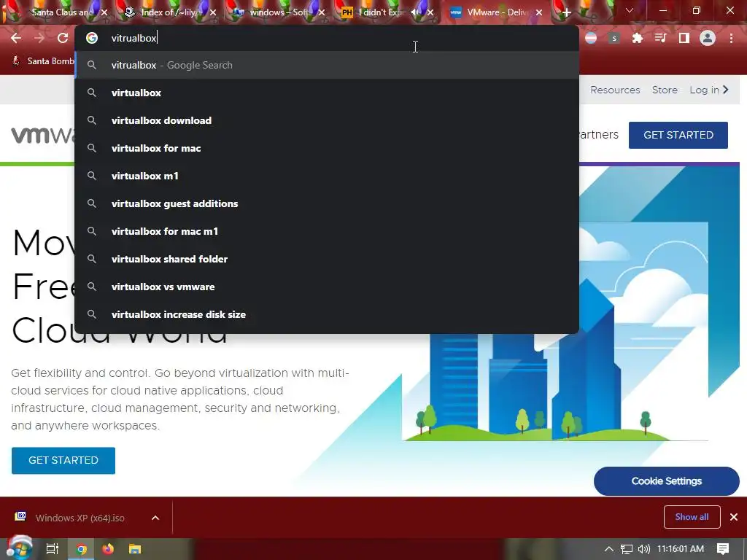Expand the hidden system tray icons

[608, 549]
